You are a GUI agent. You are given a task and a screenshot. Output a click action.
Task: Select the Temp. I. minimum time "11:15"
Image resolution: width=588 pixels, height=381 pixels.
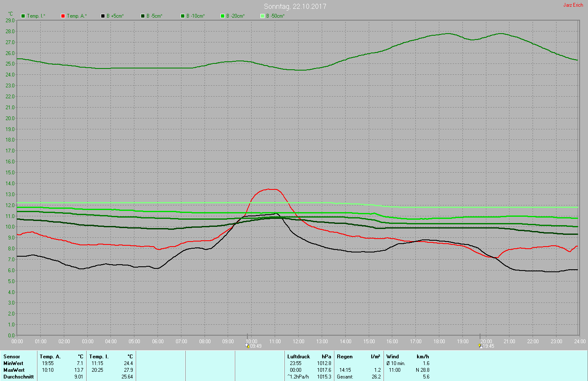pyautogui.click(x=97, y=363)
